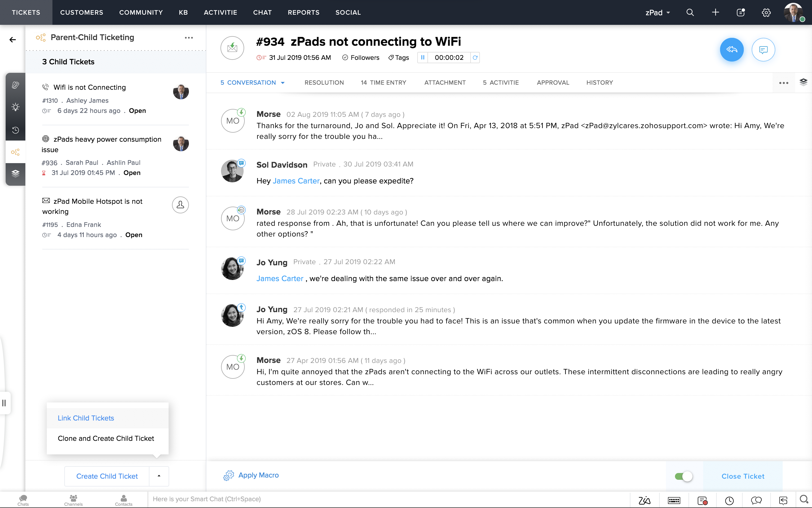This screenshot has height=508, width=812.
Task: Click the search icon in top bar
Action: tap(690, 12)
